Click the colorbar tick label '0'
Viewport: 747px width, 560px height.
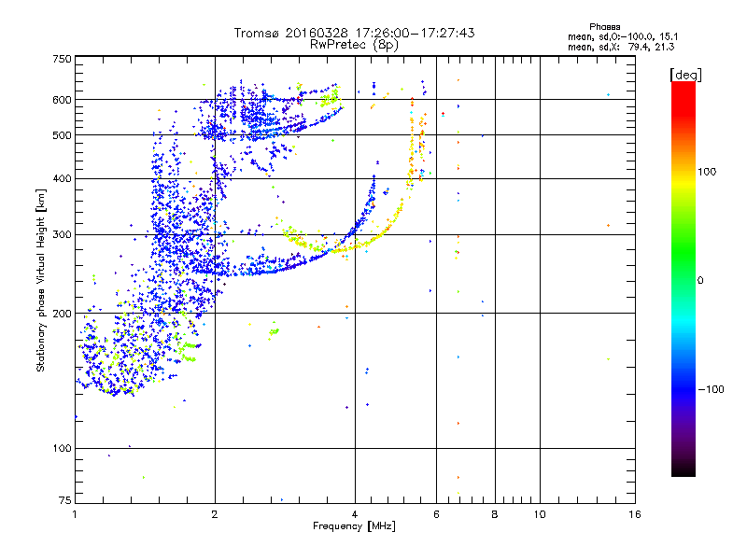click(x=699, y=281)
